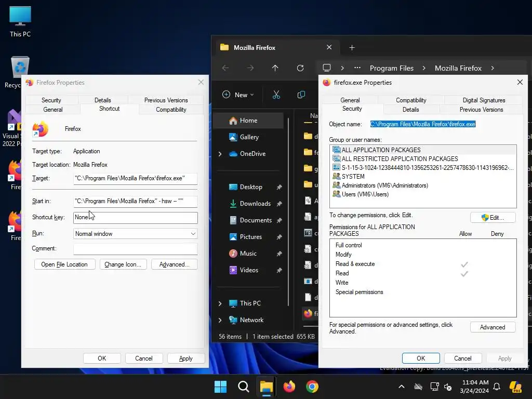The width and height of the screenshot is (532, 399).
Task: Click Edit permissions button
Action: [493, 218]
